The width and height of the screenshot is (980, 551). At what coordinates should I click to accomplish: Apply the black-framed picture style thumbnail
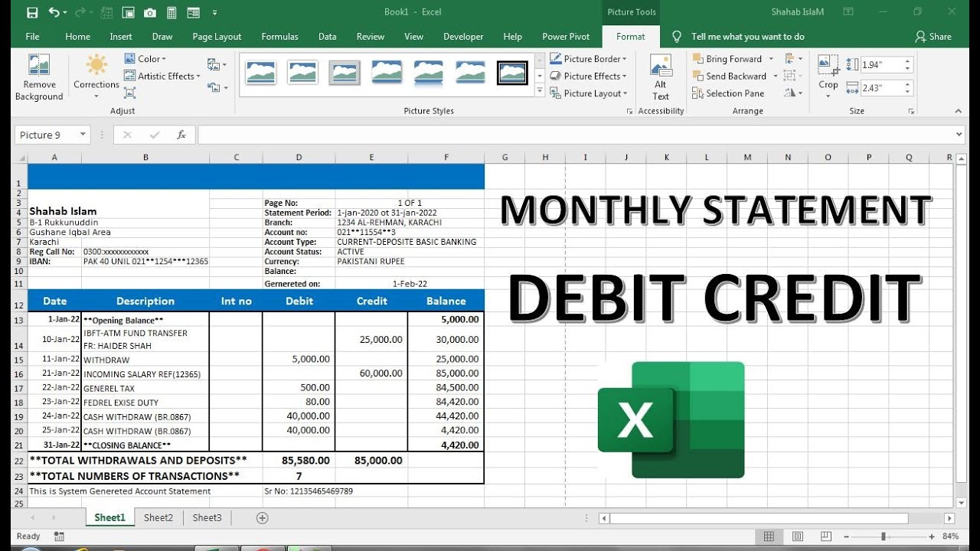click(x=512, y=73)
